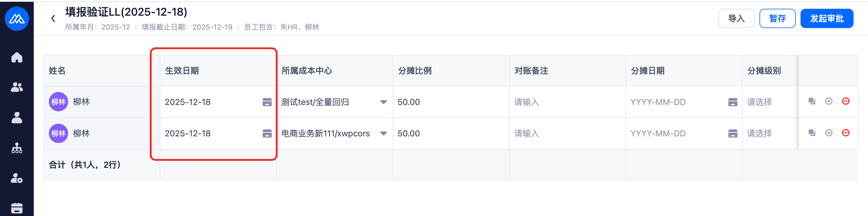Click the add row plus icon in second row

pyautogui.click(x=829, y=133)
